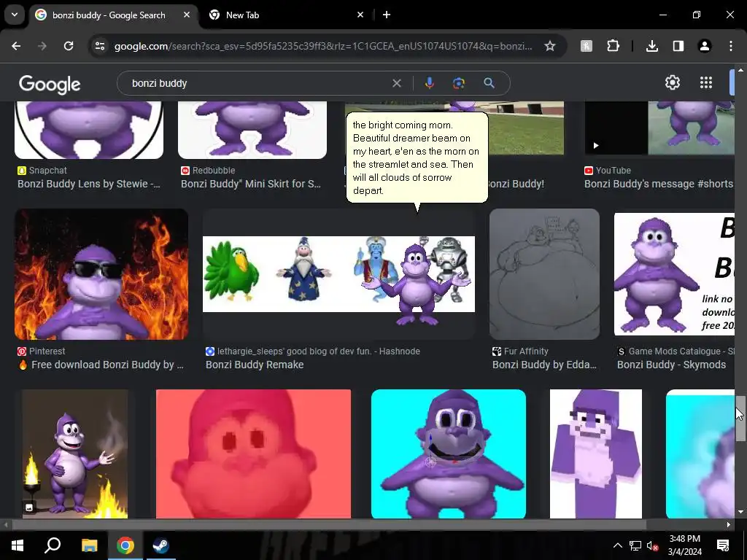This screenshot has height=560, width=747.
Task: Open the Extensions puzzle icon
Action: (x=613, y=46)
